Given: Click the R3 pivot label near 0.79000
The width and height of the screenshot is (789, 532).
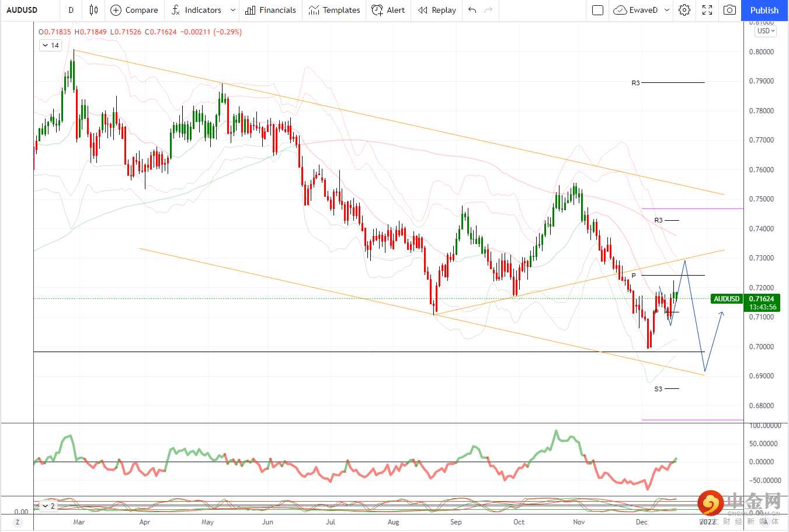Looking at the screenshot, I should 635,83.
